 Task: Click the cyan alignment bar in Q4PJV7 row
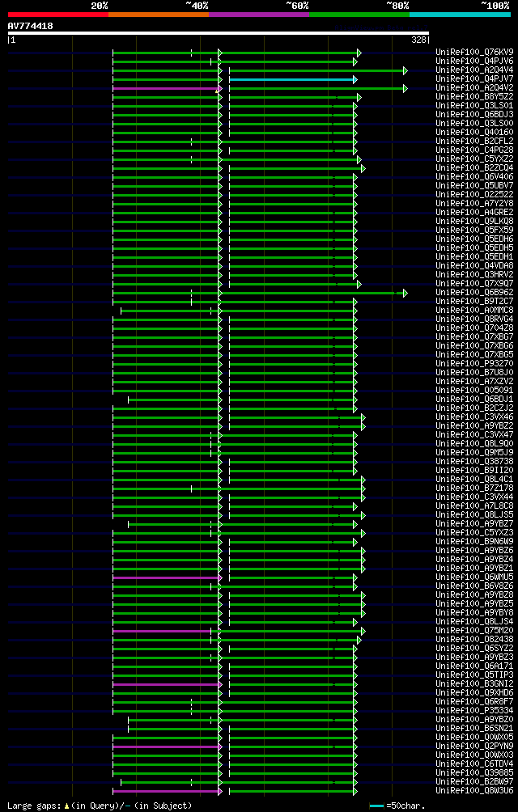[x=291, y=80]
